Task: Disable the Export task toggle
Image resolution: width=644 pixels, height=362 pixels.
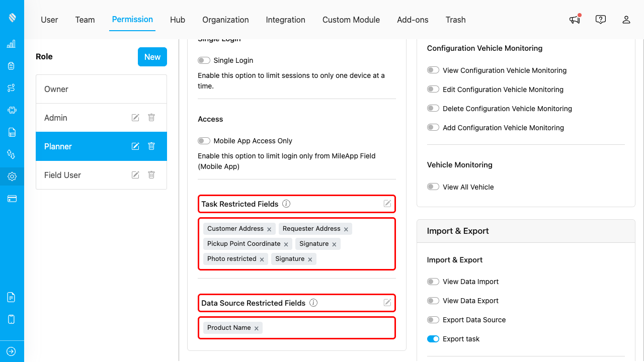Action: click(x=433, y=338)
